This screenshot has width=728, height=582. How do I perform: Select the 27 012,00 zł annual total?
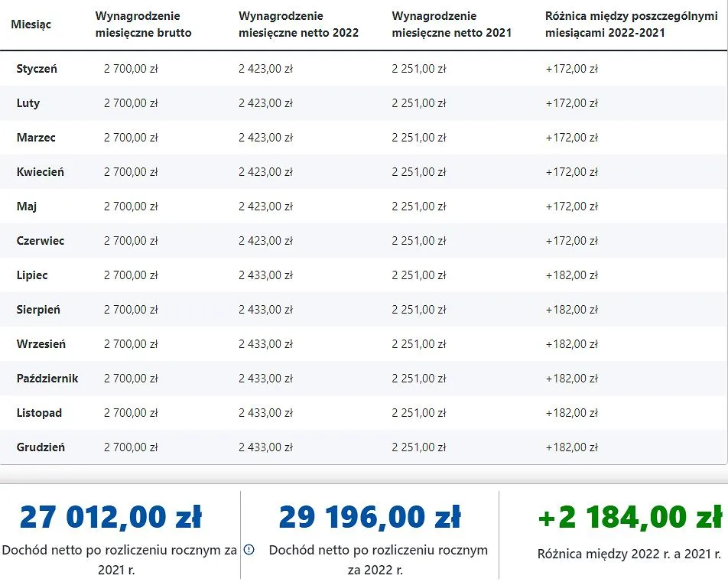(112, 515)
